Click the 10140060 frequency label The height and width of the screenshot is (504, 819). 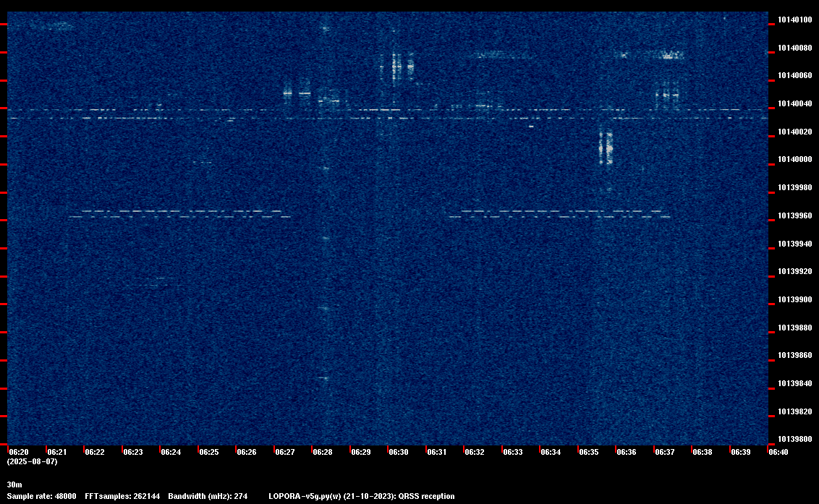click(795, 76)
